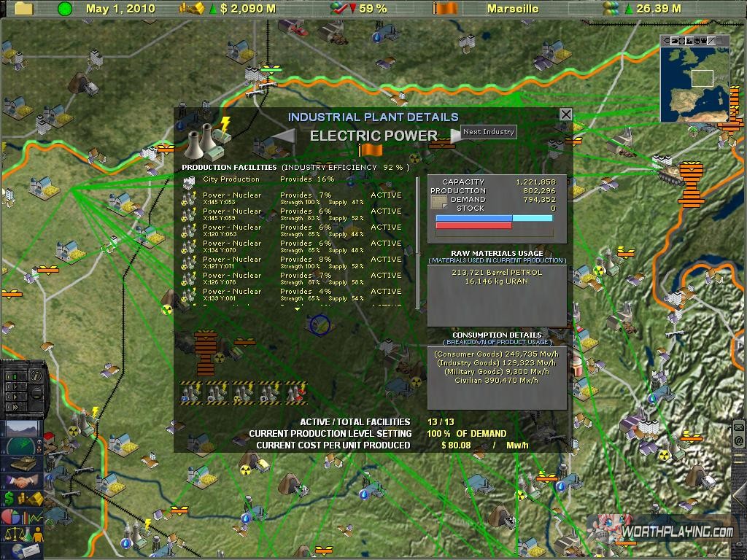
Task: Close the Industrial Plant Details window
Action: pyautogui.click(x=565, y=114)
